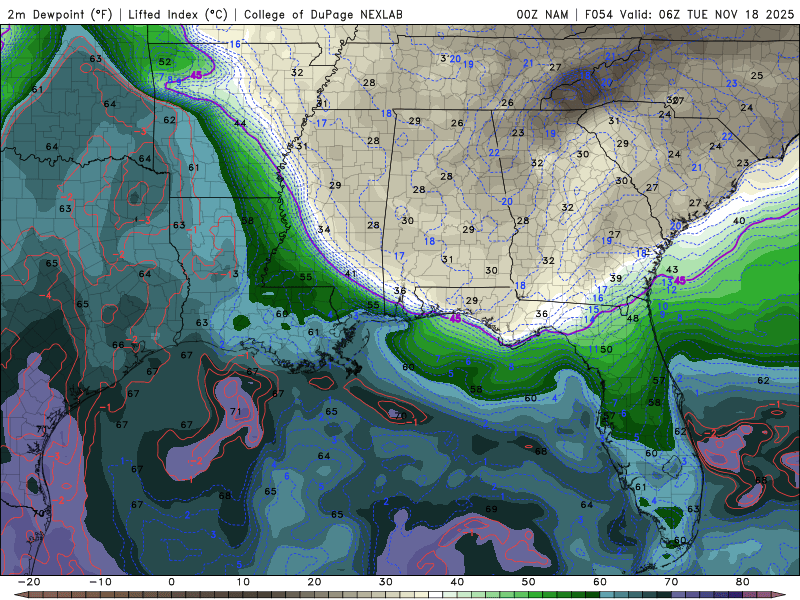Image resolution: width=800 pixels, height=600 pixels.
Task: Click the '43' dewpoint value on Georgia coast
Action: [x=672, y=269]
